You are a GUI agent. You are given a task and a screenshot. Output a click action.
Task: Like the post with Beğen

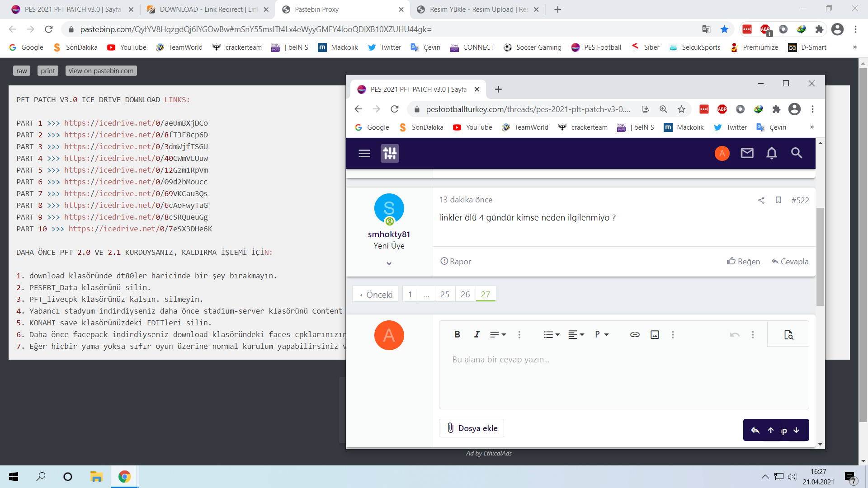point(743,262)
